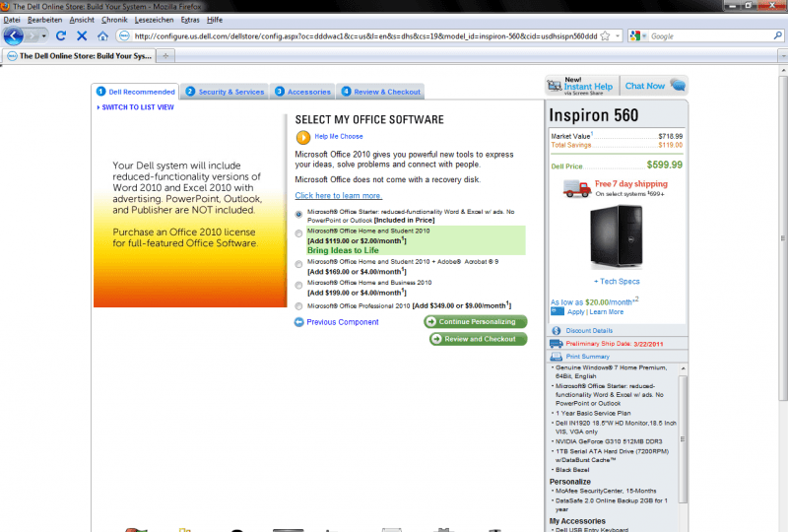Switch to Accessories tab
This screenshot has height=532, width=788.
coord(302,92)
